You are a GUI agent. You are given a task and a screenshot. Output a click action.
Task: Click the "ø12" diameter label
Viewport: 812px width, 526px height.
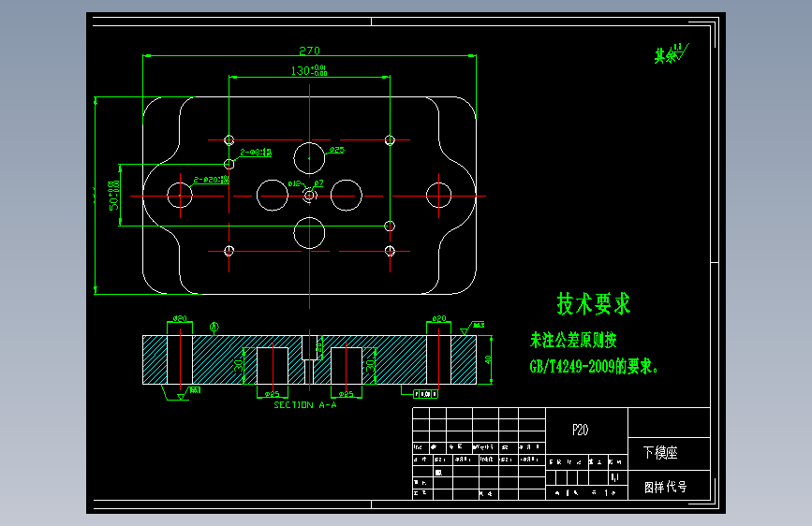coord(294,183)
